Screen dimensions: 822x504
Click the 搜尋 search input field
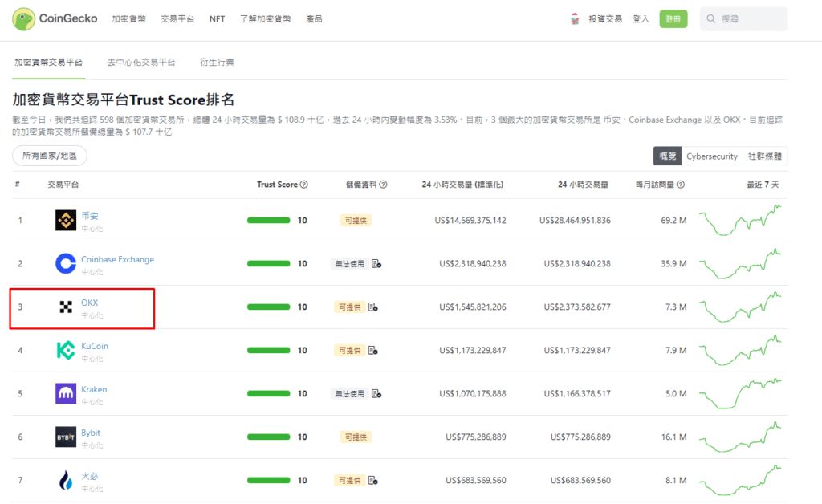[744, 19]
